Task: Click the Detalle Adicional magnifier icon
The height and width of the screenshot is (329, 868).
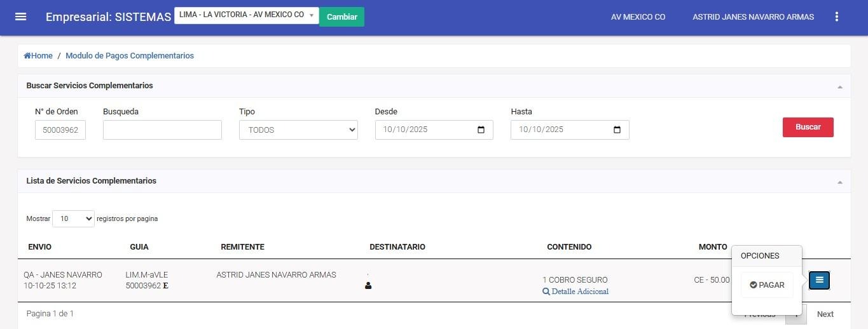Action: [x=546, y=292]
